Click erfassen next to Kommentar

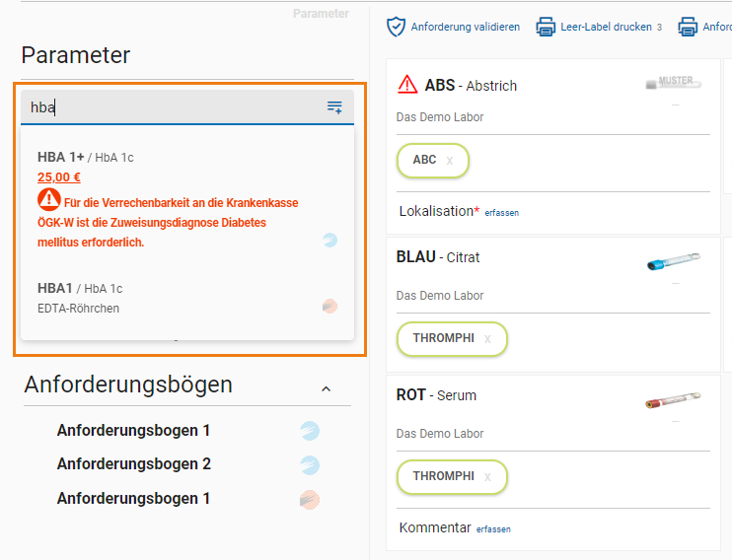[x=493, y=529]
